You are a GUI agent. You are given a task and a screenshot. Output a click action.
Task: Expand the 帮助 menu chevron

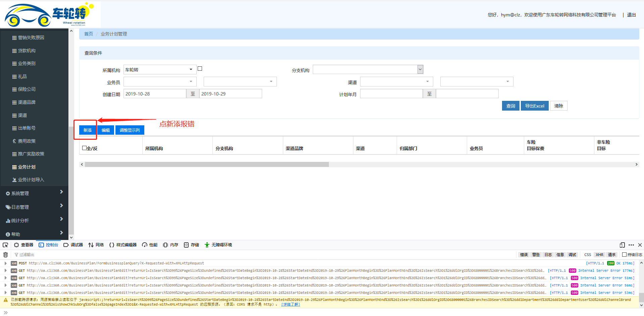point(61,233)
